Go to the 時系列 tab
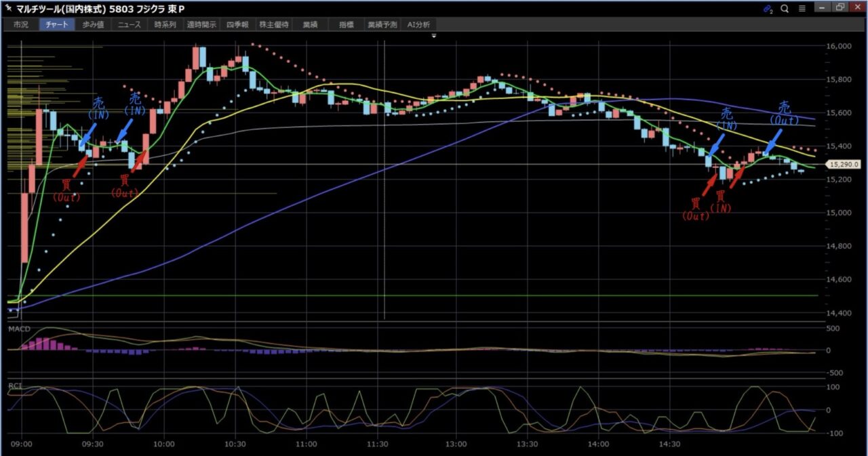This screenshot has height=456, width=868. (x=165, y=24)
